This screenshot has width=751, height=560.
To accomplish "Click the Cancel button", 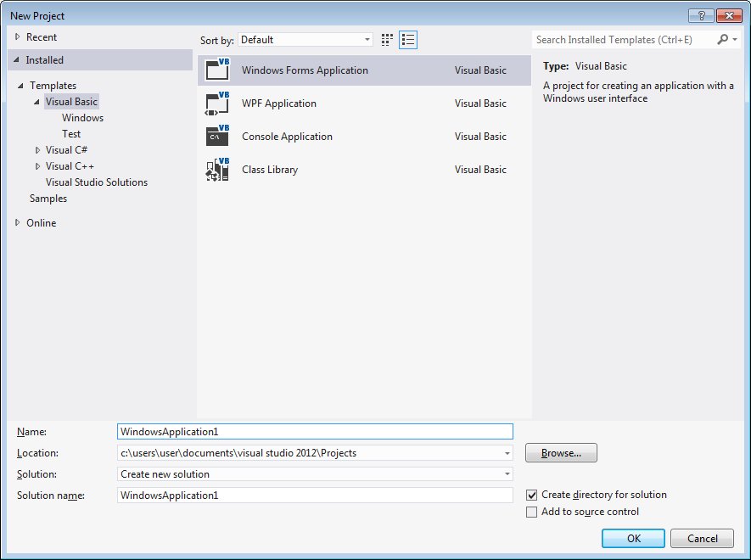I will click(702, 538).
